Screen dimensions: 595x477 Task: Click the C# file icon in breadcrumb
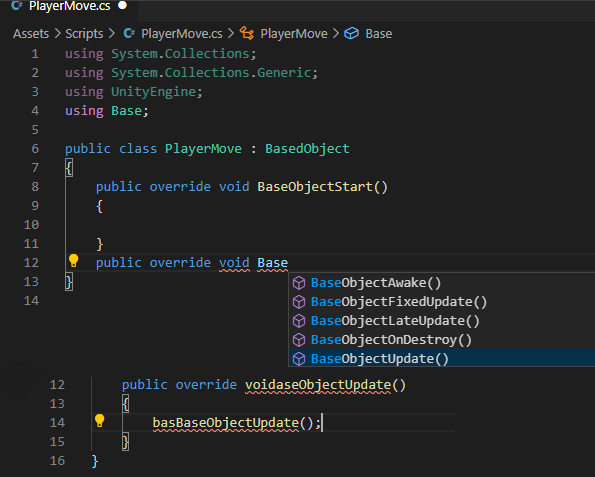(x=129, y=33)
